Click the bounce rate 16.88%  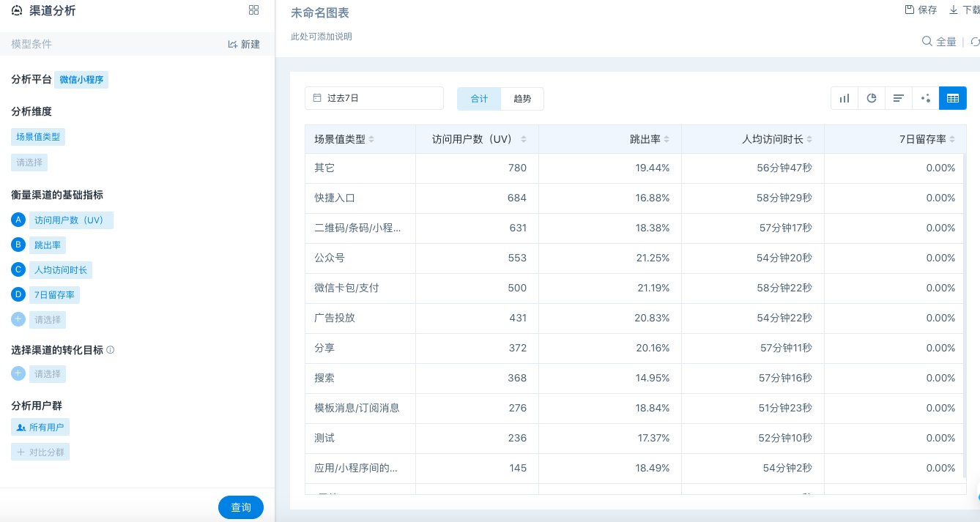pos(653,198)
